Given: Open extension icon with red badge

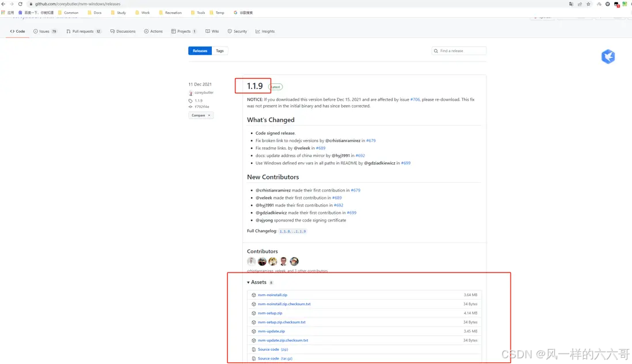Looking at the screenshot, I should pyautogui.click(x=616, y=5).
